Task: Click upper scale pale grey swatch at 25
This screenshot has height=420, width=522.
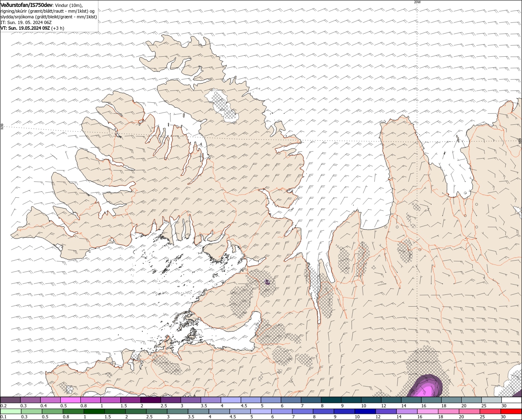Action: coord(491,400)
